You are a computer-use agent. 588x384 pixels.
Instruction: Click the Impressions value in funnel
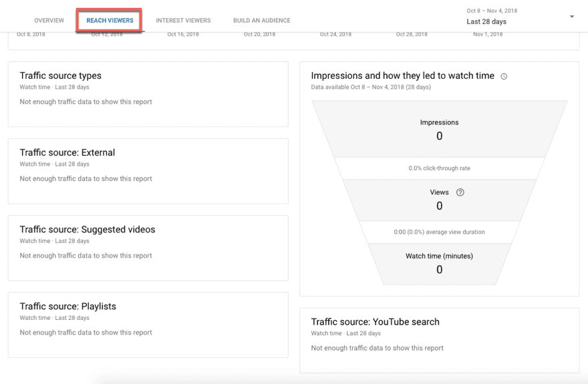click(x=439, y=136)
